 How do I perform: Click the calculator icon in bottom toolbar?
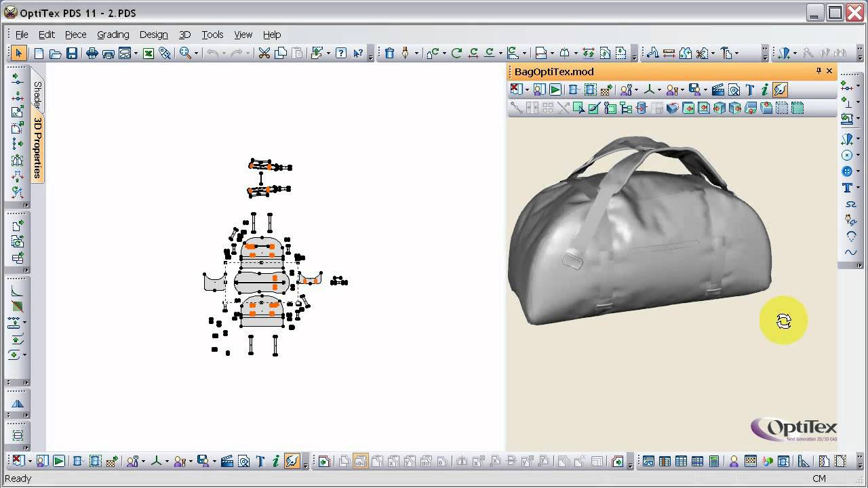click(713, 462)
